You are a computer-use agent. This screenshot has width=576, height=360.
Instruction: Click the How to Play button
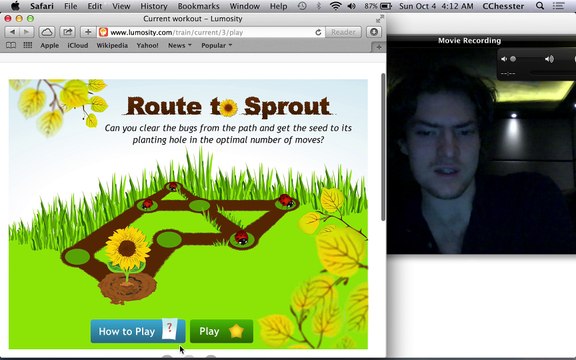click(x=138, y=331)
